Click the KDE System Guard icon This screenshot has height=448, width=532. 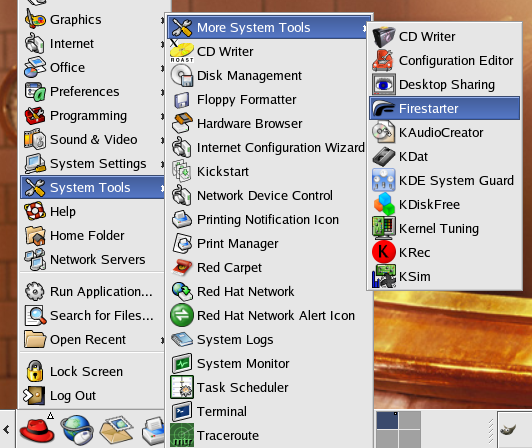click(383, 180)
